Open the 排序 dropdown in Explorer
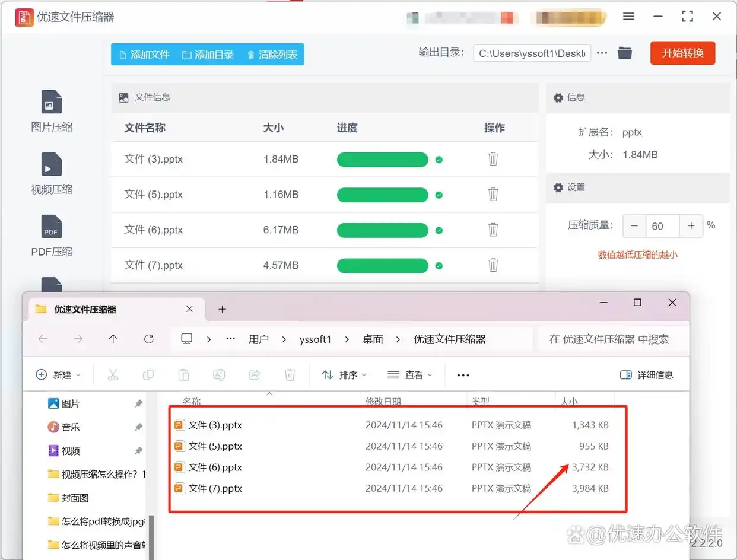737x560 pixels. (344, 374)
